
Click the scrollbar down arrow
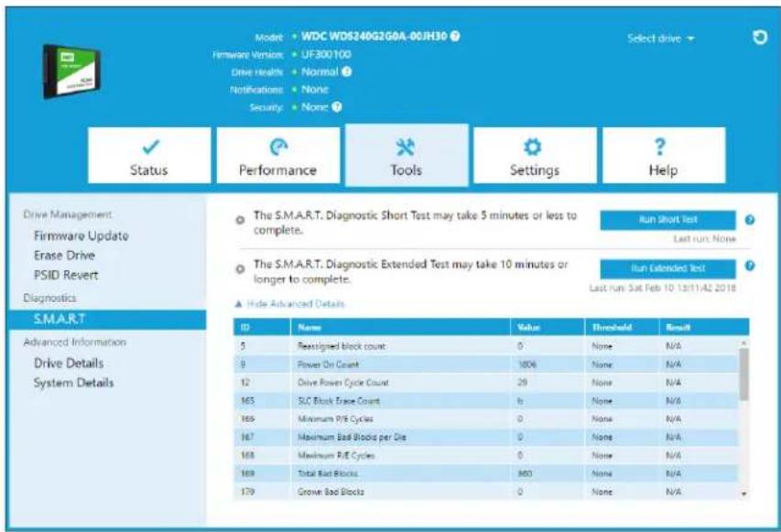click(743, 494)
